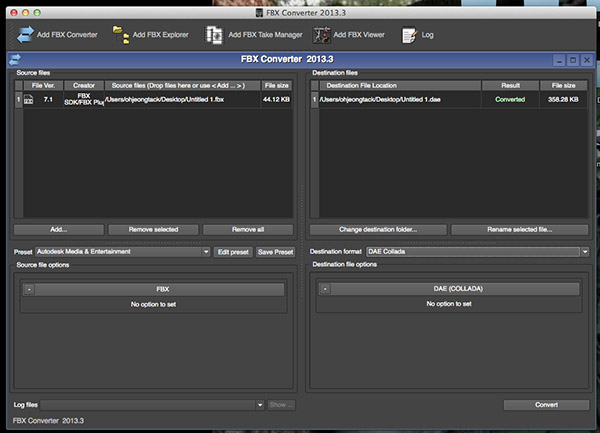Select source row number 1 header
The width and height of the screenshot is (600, 433).
(x=18, y=99)
